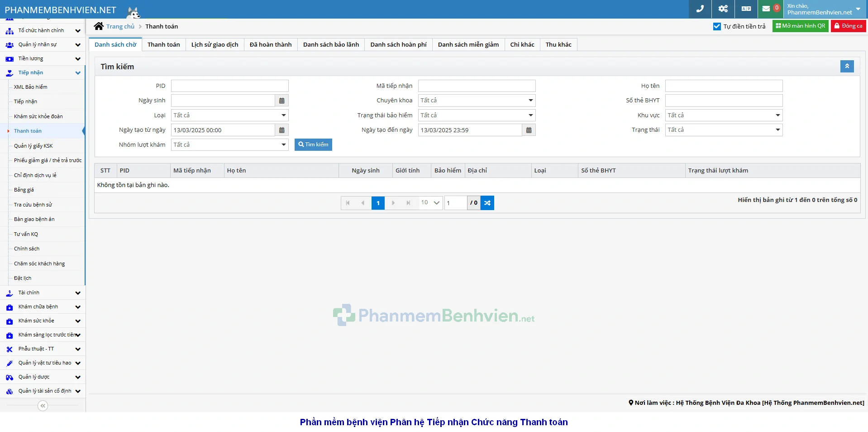The width and height of the screenshot is (868, 432).
Task: Open the mail notifications envelope icon
Action: click(x=766, y=9)
